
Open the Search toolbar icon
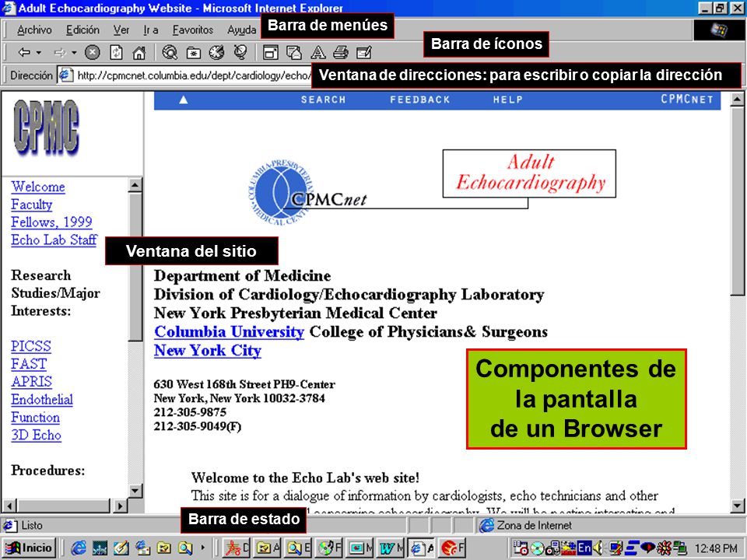(170, 52)
